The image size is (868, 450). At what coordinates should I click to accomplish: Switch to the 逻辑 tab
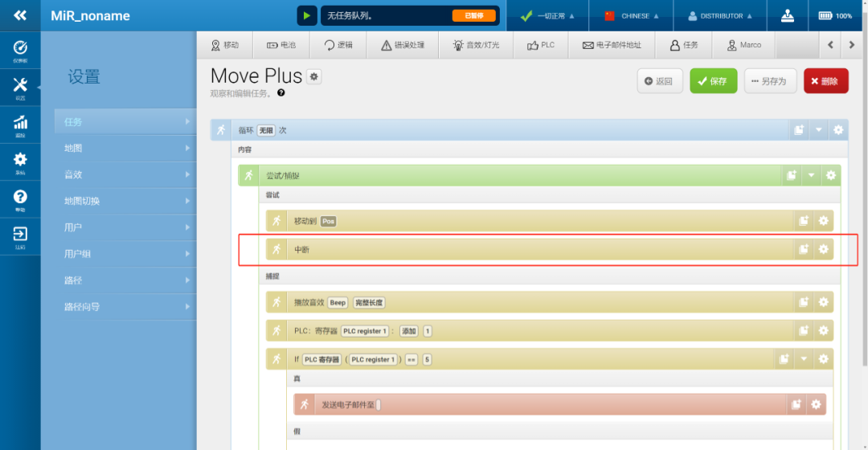pos(338,45)
